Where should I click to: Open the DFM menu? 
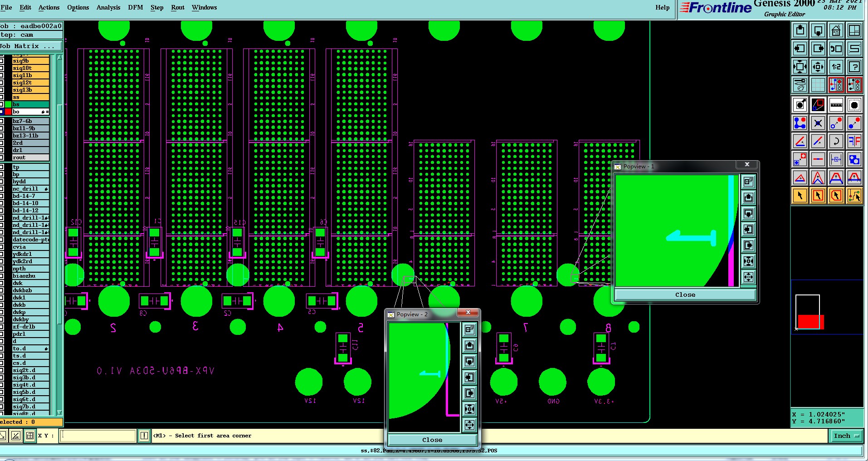(x=136, y=8)
